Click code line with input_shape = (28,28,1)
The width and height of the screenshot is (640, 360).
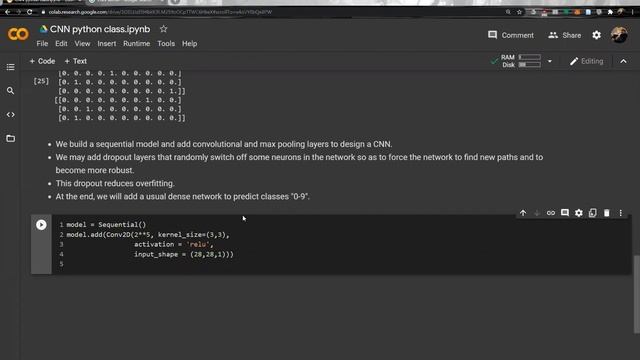(x=184, y=254)
